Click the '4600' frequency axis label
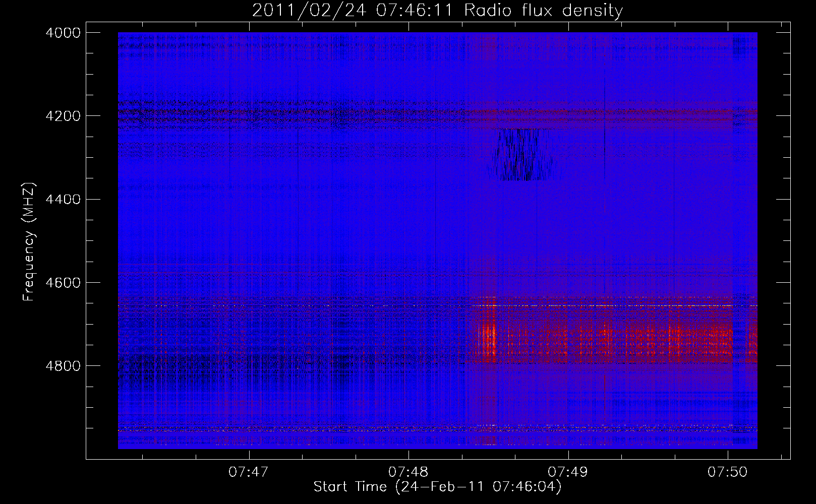 [63, 283]
